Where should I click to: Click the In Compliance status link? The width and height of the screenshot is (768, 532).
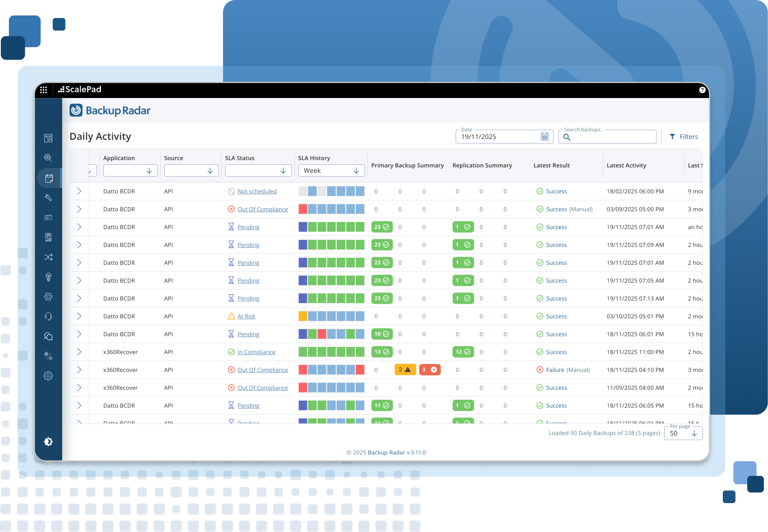pyautogui.click(x=256, y=352)
